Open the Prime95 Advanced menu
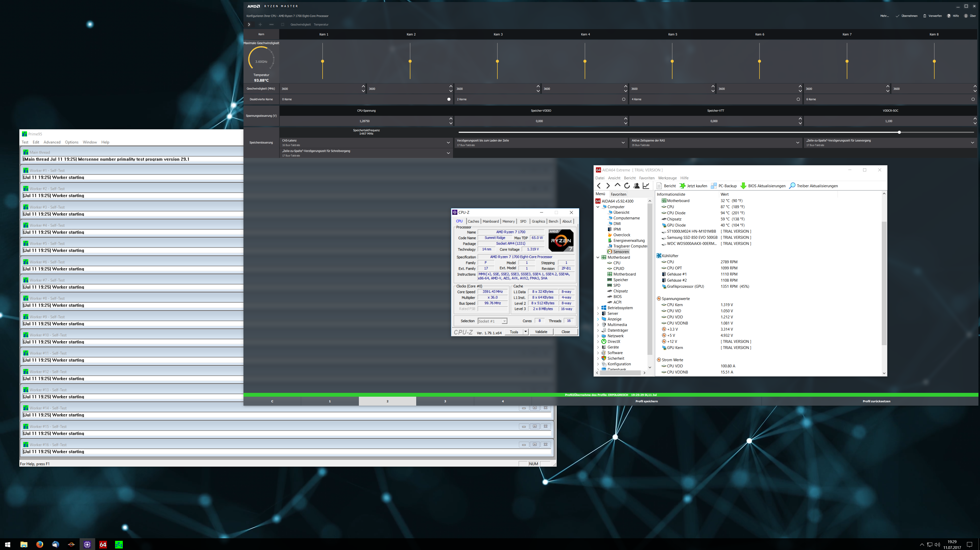The width and height of the screenshot is (980, 550). coord(52,142)
